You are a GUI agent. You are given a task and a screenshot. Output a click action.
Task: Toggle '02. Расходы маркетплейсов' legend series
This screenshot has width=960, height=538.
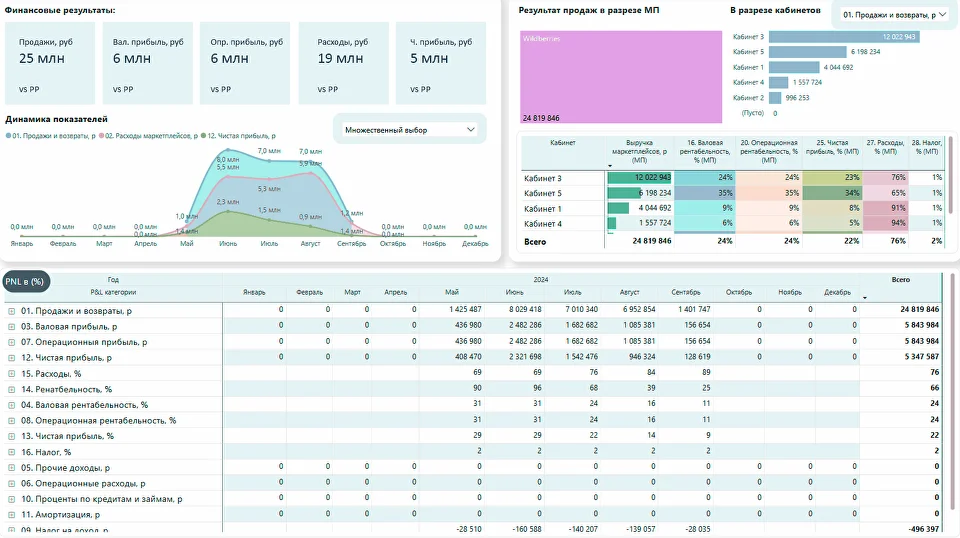tap(147, 134)
